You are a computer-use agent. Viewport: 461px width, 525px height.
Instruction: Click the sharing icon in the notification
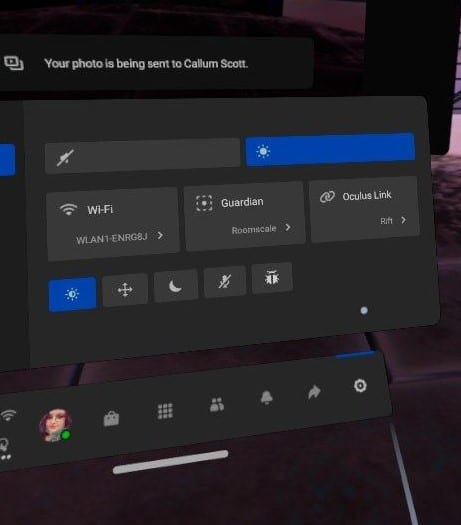(13, 63)
